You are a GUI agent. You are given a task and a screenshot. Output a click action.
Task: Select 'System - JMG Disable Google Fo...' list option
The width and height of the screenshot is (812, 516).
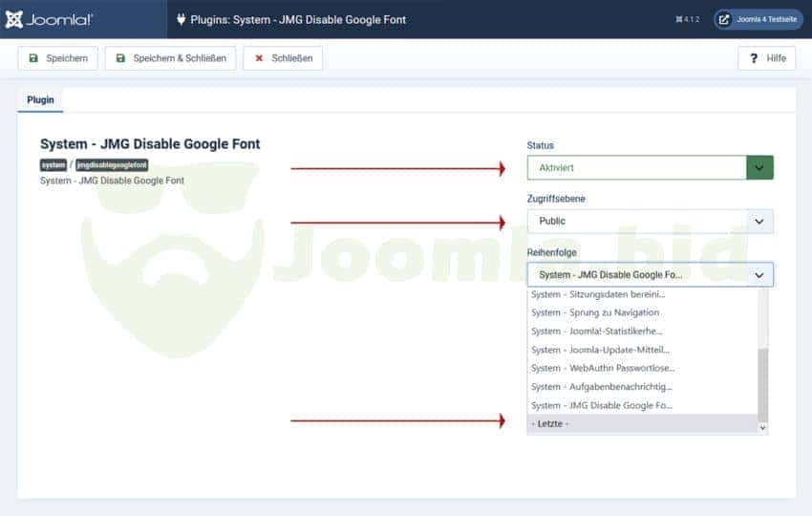coord(642,405)
